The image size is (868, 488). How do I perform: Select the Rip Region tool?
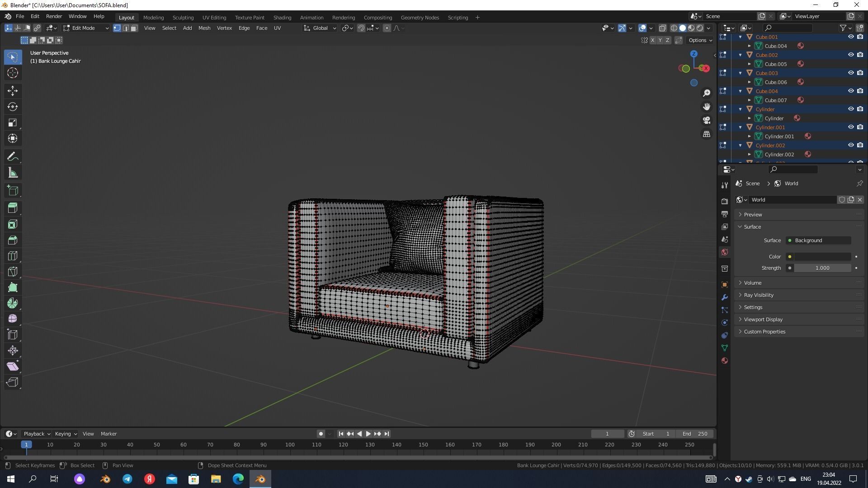[13, 382]
